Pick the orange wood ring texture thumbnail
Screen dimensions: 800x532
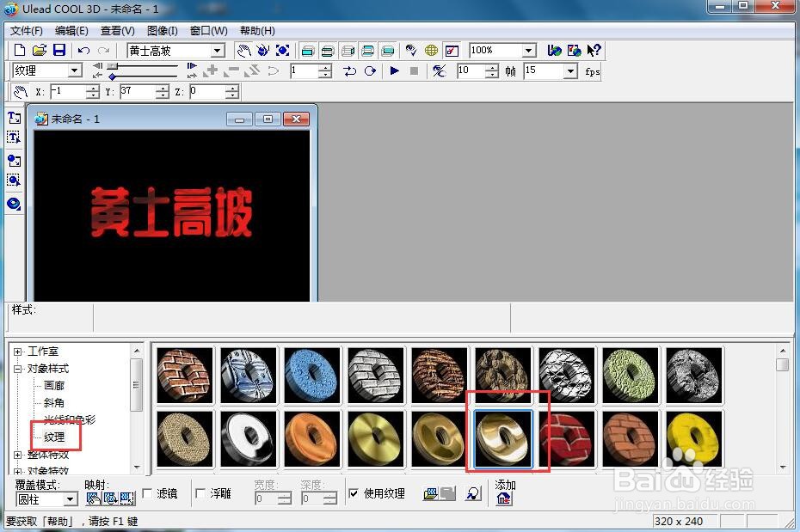311,439
